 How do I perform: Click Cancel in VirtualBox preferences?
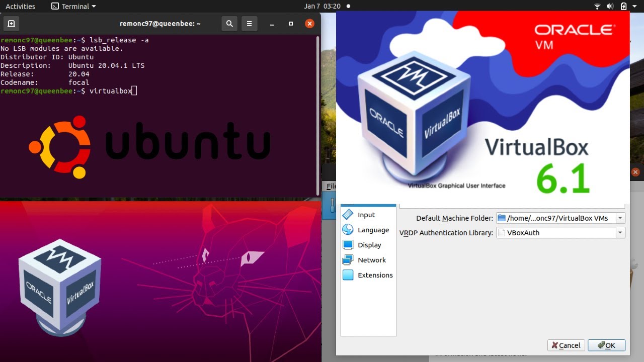coord(566,345)
